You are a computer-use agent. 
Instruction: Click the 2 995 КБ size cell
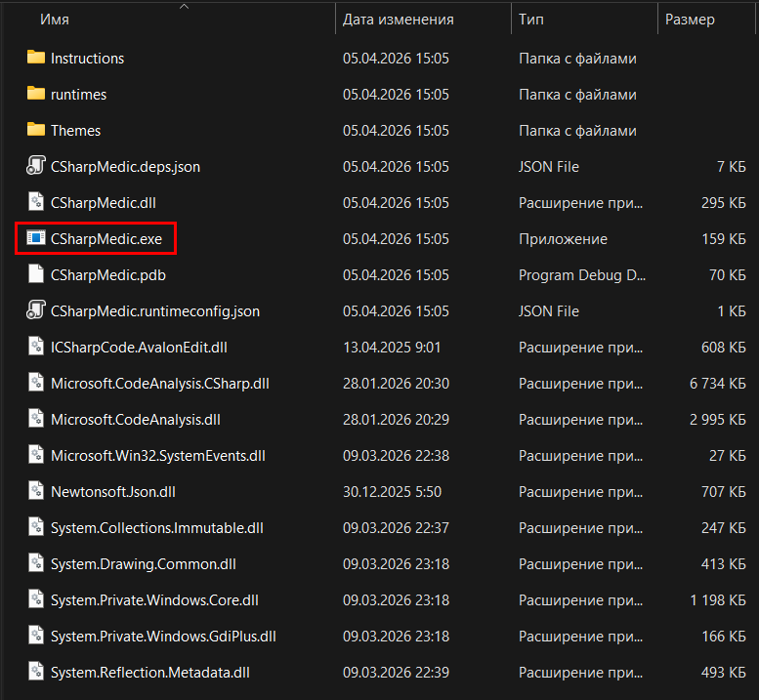pyautogui.click(x=717, y=420)
